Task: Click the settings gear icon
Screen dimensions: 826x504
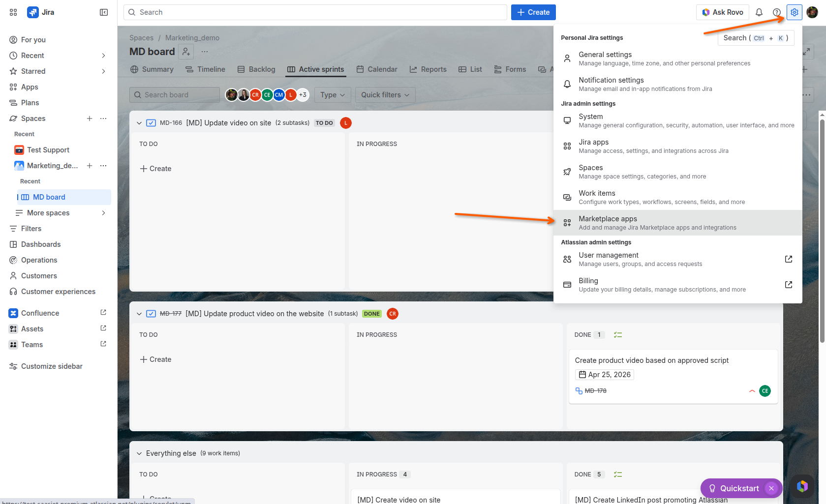Action: pyautogui.click(x=795, y=12)
